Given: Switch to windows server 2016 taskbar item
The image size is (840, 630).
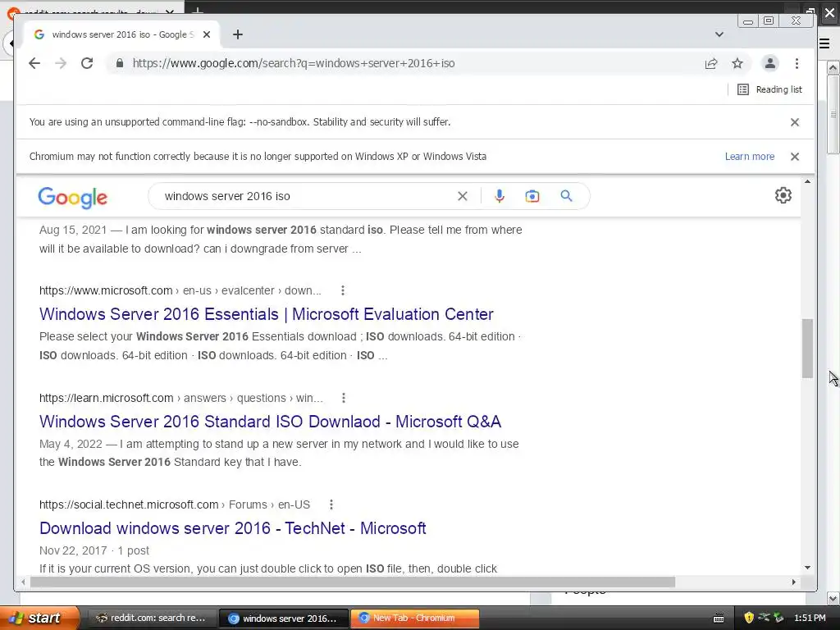Looking at the screenshot, I should tap(283, 619).
